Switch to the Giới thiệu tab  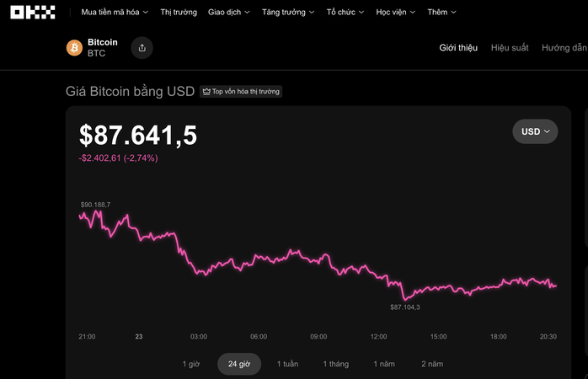[x=458, y=48]
